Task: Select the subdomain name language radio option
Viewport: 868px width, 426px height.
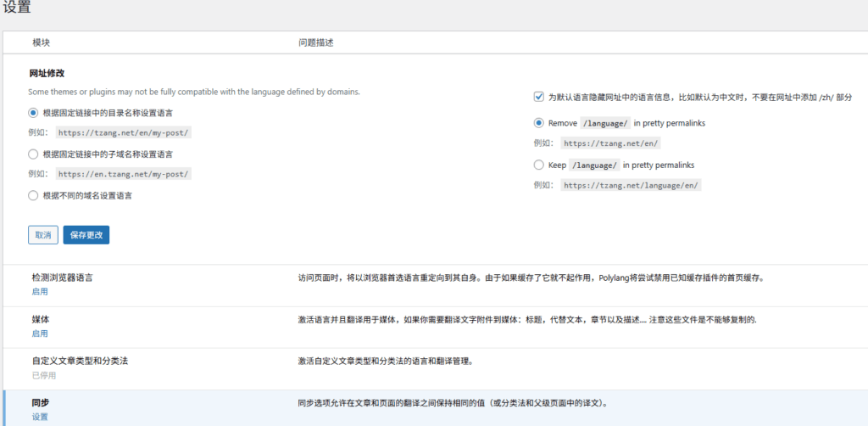Action: click(x=33, y=154)
